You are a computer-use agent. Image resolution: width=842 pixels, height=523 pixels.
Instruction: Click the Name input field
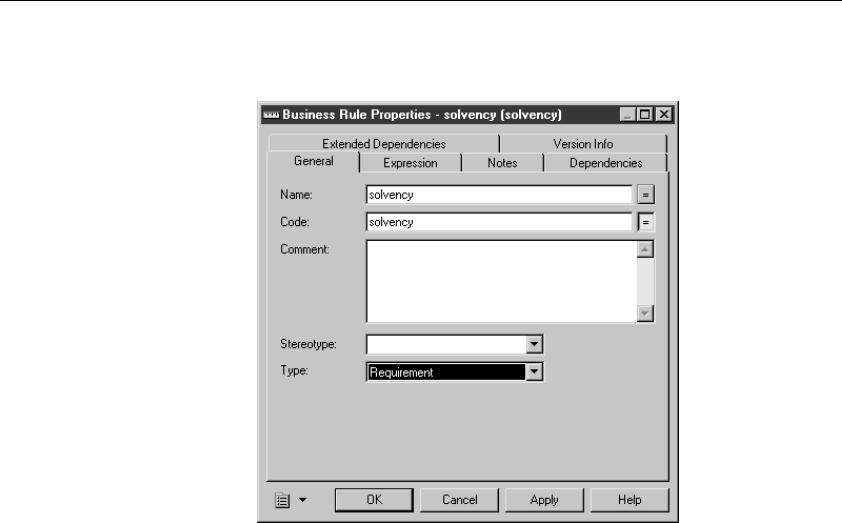(x=499, y=194)
